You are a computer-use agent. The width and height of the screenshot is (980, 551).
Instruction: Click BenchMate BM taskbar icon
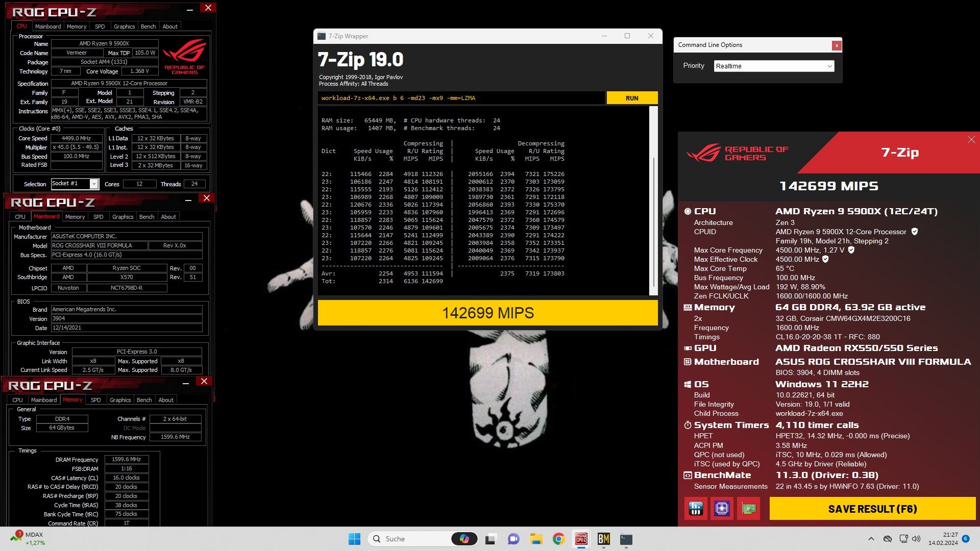(603, 539)
